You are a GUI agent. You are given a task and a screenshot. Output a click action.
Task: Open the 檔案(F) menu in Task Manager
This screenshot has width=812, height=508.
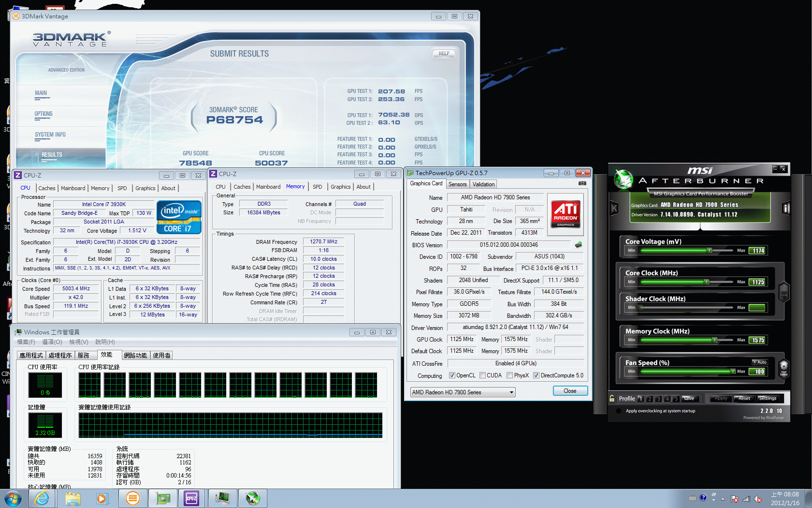[26, 342]
